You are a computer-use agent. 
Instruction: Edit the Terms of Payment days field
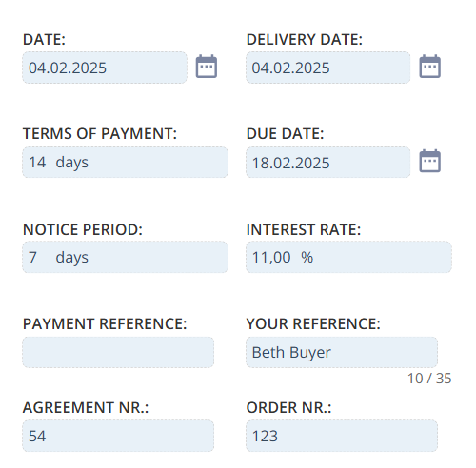click(125, 163)
